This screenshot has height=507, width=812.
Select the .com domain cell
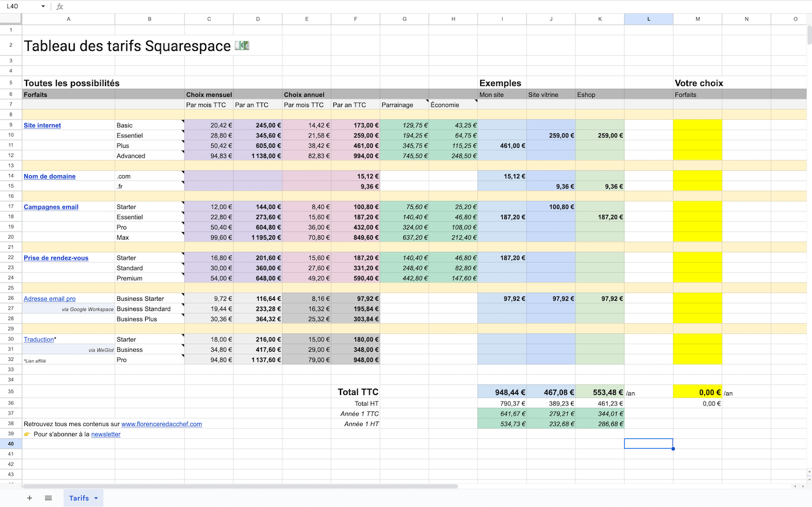pos(149,176)
